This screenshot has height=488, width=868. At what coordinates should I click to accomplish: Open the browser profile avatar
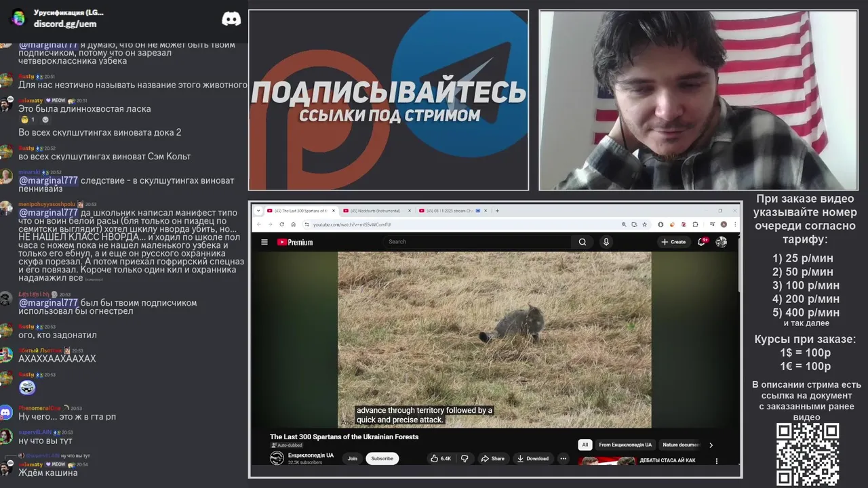coord(724,224)
